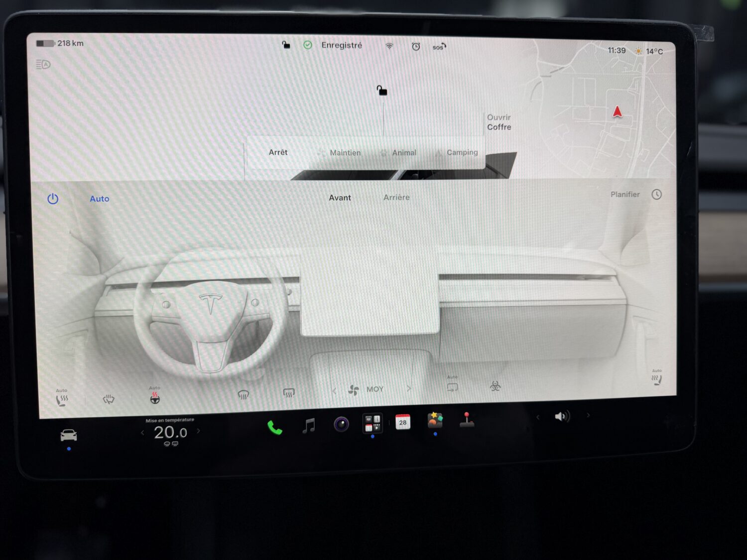Open vehicle controls car icon
The width and height of the screenshot is (747, 560).
tap(69, 436)
